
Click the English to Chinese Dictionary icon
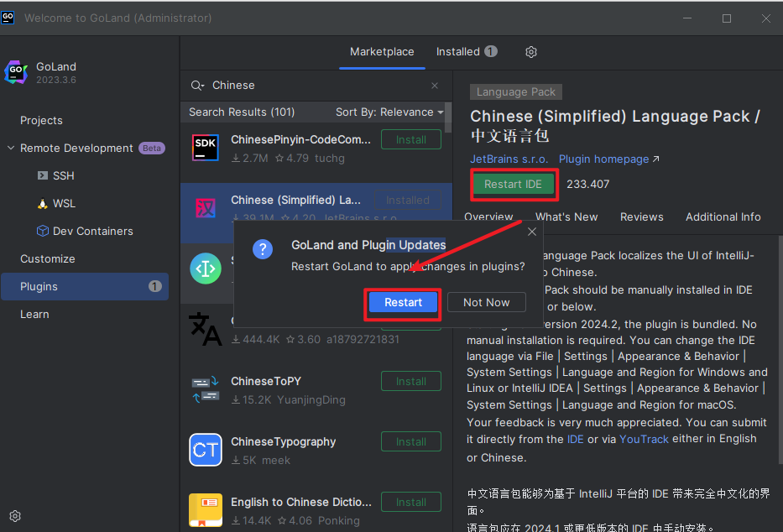[206, 510]
